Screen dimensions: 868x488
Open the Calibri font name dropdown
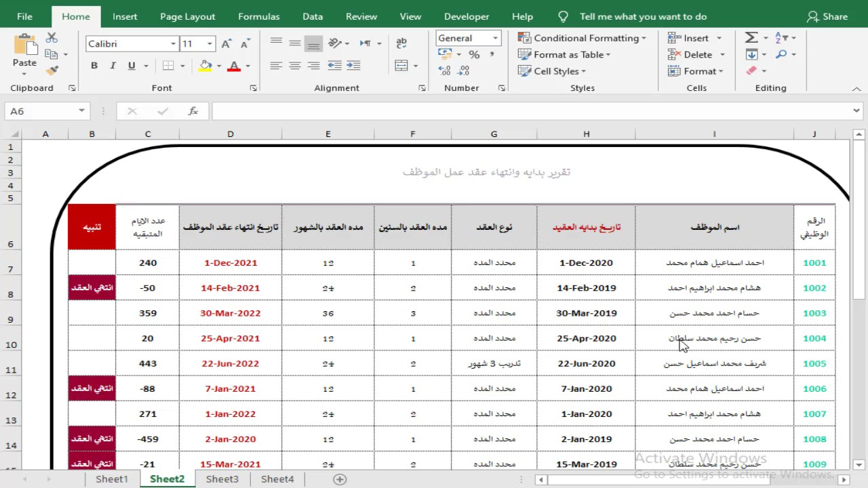pyautogui.click(x=173, y=43)
